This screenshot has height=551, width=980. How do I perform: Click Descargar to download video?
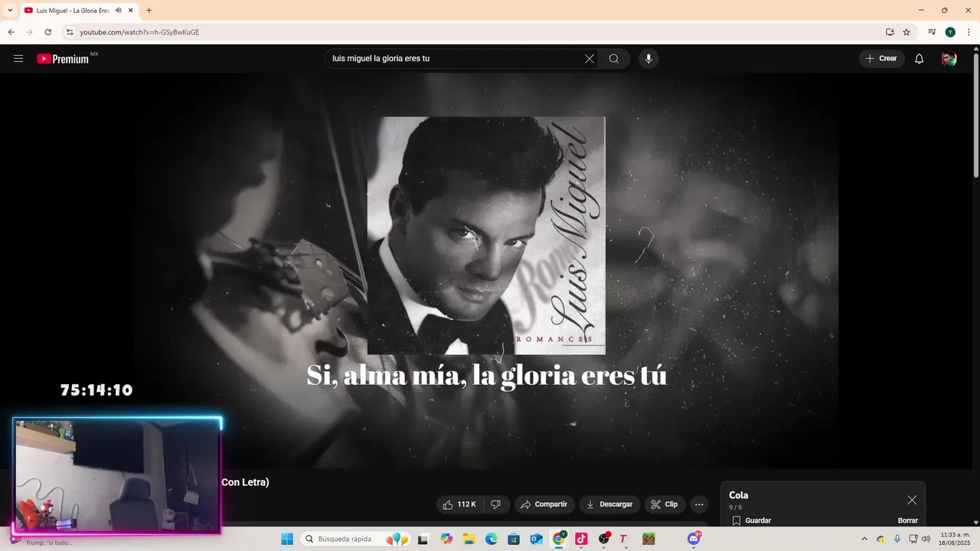(x=609, y=504)
